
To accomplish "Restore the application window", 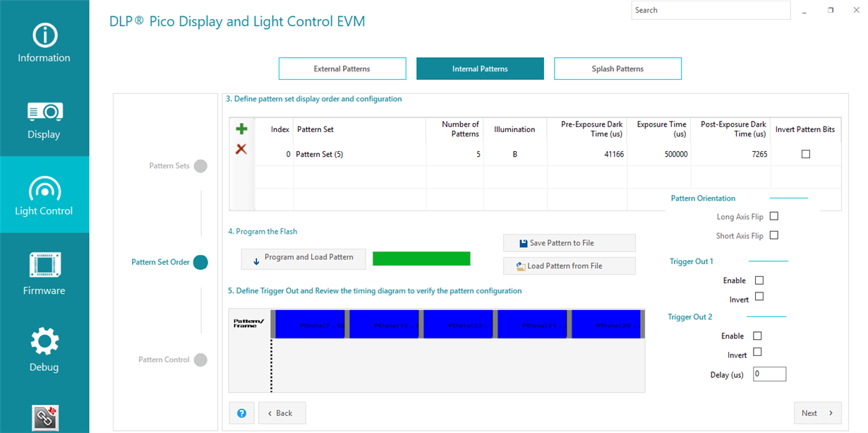I will tap(831, 10).
